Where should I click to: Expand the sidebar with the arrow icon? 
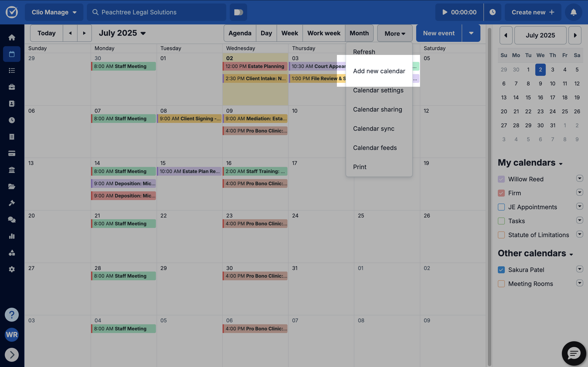[x=12, y=355]
